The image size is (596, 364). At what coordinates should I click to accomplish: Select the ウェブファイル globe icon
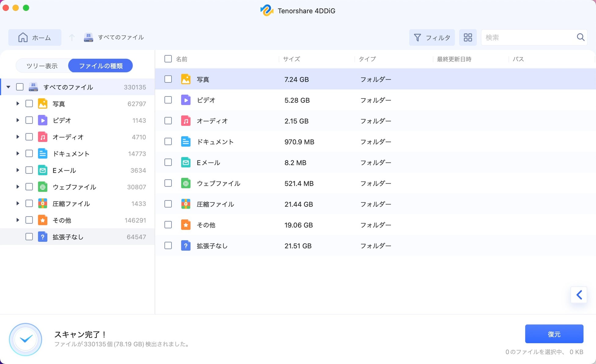click(43, 187)
